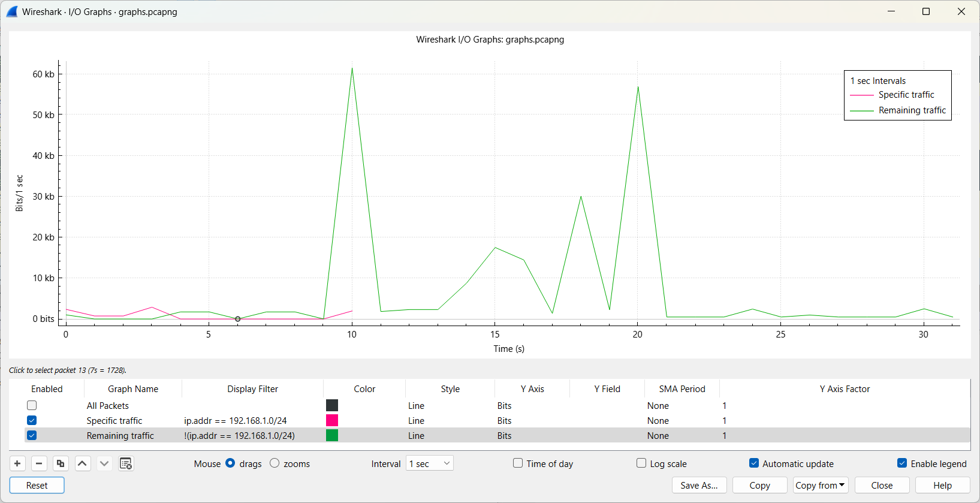This screenshot has width=980, height=503.
Task: Click the pink Specific traffic color swatch
Action: point(332,421)
